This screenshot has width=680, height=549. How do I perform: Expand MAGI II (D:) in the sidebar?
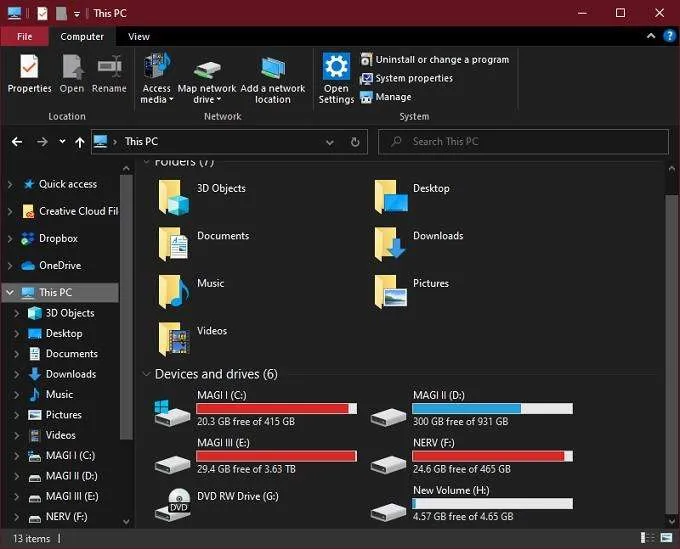16,476
